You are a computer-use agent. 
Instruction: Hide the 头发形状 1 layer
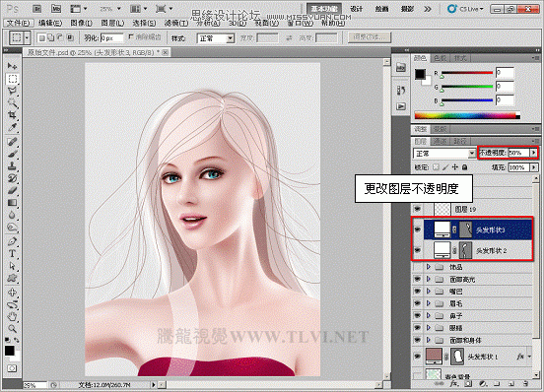(418, 357)
